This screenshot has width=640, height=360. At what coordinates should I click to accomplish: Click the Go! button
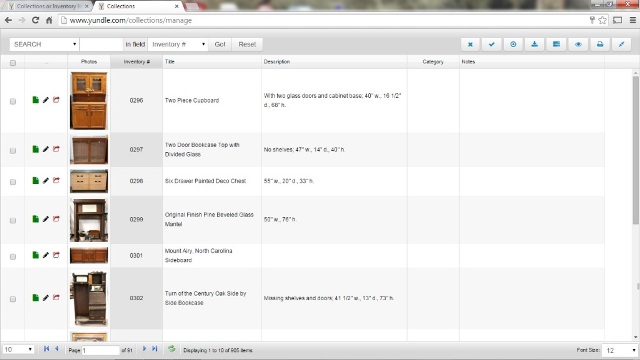click(220, 44)
